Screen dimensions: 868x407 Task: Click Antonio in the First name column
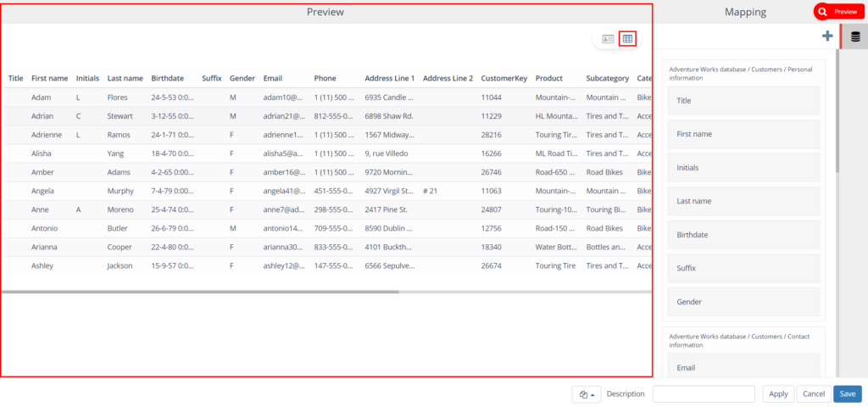click(44, 228)
